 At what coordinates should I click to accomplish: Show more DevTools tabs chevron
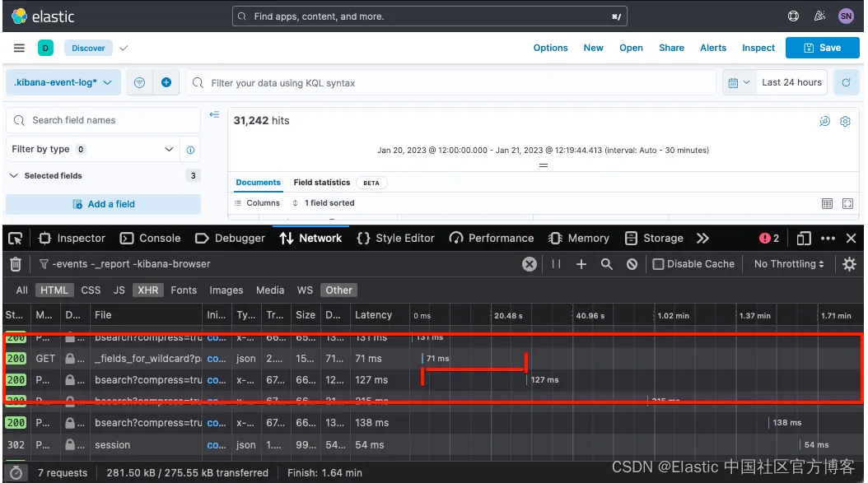[x=702, y=239]
